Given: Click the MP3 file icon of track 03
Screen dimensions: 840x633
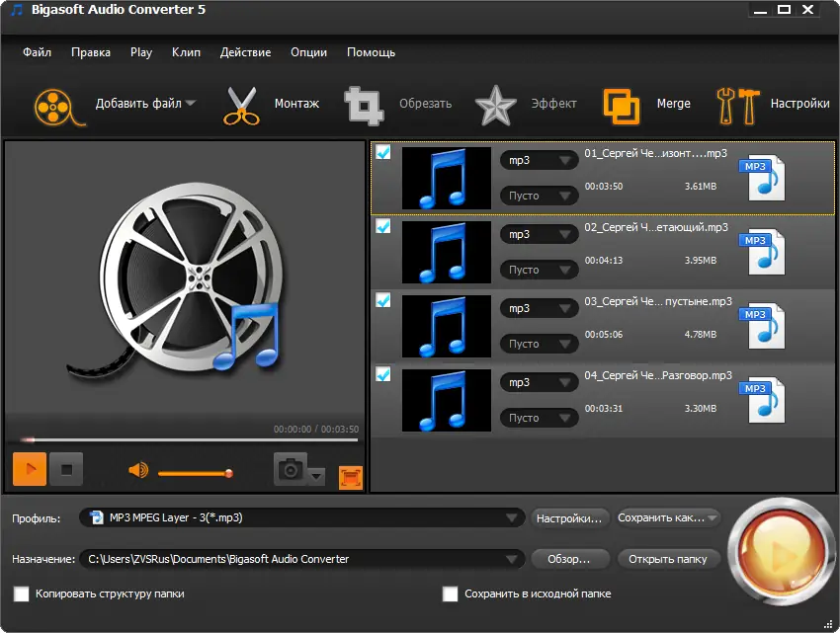Looking at the screenshot, I should [763, 326].
